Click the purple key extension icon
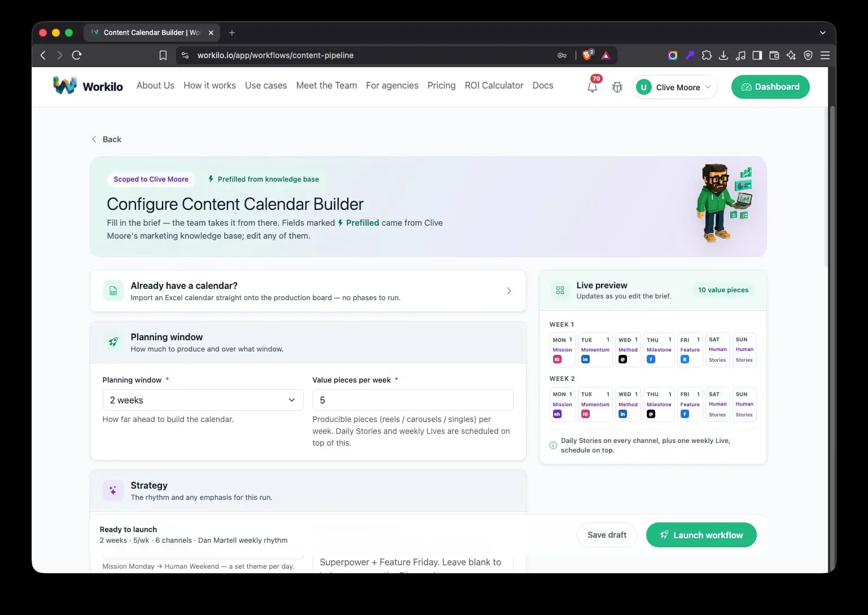This screenshot has height=615, width=868. pos(690,55)
